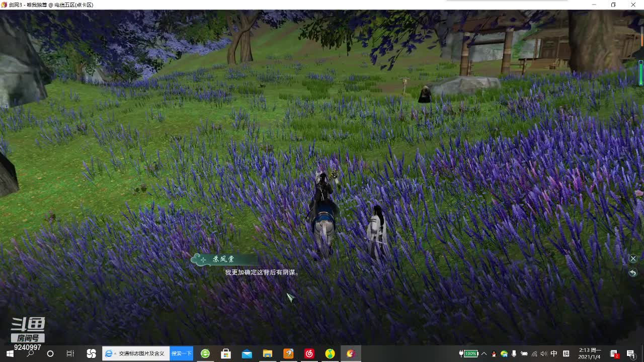Expand hidden system tray icons
Viewport: 644px width, 362px height.
tap(484, 354)
